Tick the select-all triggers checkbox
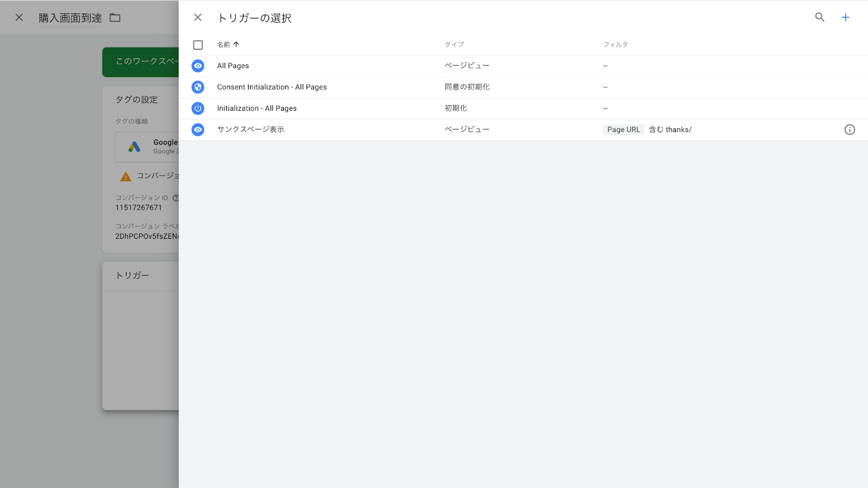The width and height of the screenshot is (868, 488). point(198,45)
